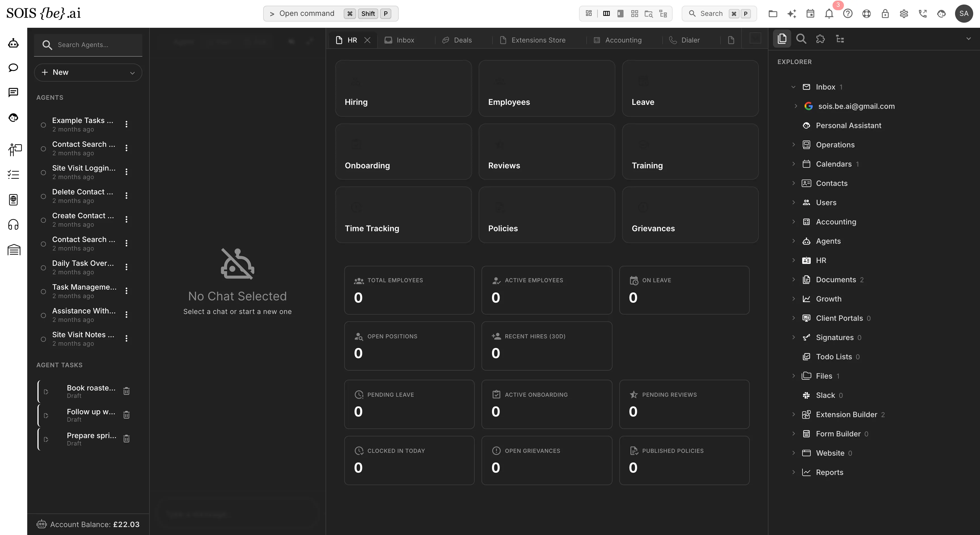Select the headset icon in left sidebar
Screen dimensions: 980x535
(x=13, y=225)
